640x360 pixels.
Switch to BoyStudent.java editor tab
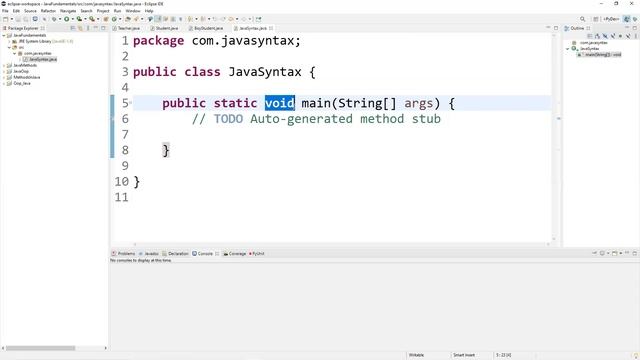point(208,28)
